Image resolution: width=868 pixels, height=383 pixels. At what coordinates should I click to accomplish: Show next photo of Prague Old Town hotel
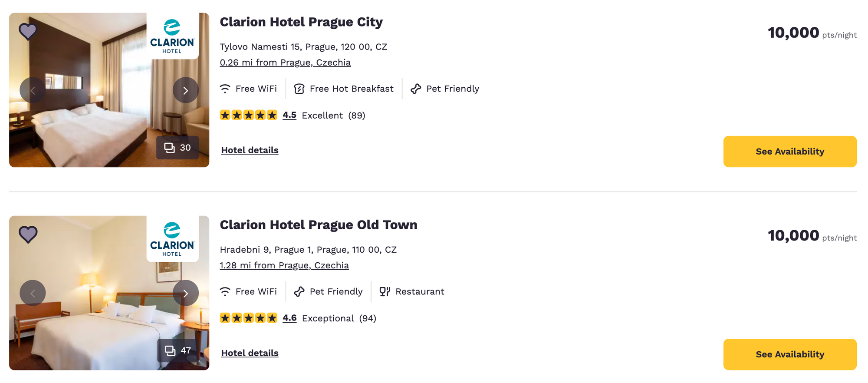(x=186, y=293)
